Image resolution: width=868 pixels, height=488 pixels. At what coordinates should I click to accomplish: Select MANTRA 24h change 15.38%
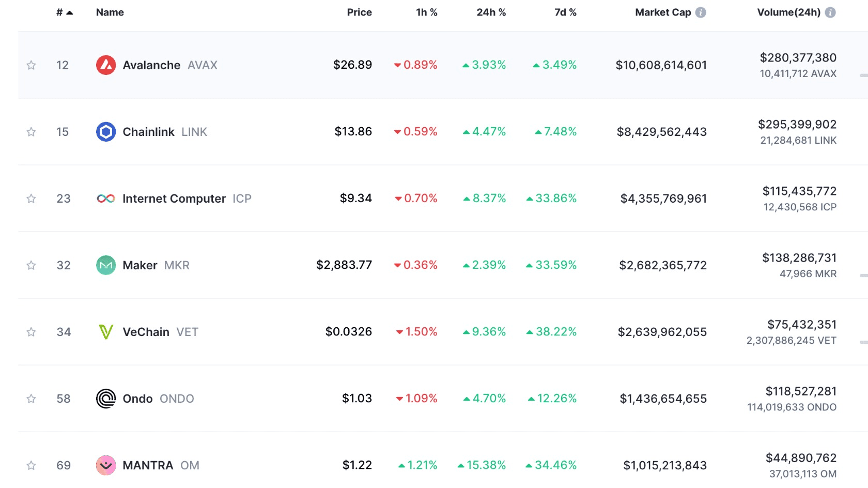point(482,465)
